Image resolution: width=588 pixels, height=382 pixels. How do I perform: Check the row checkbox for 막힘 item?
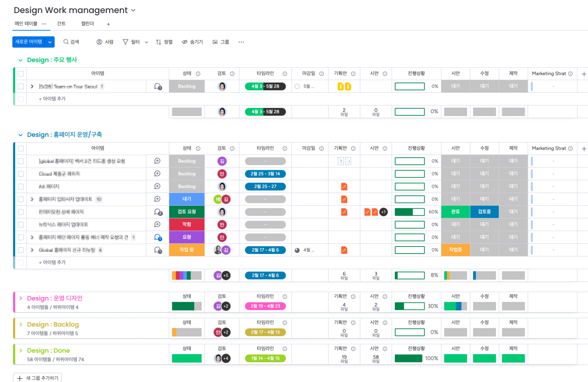[x=21, y=225]
